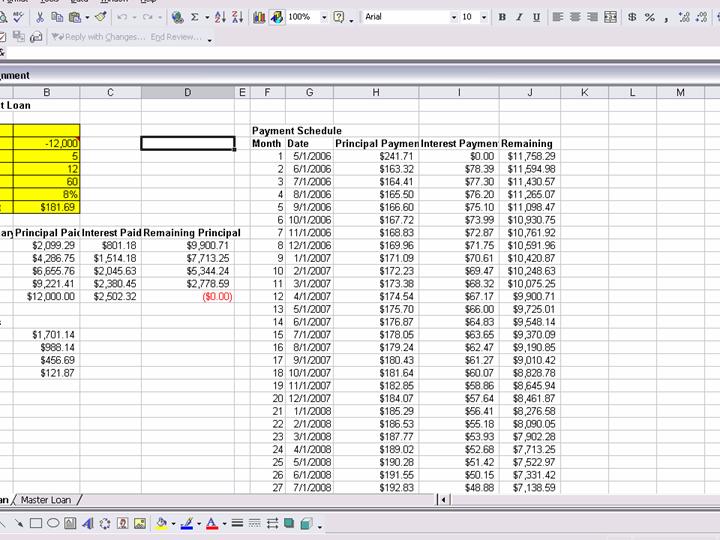Expand the Arial font name dropdown
This screenshot has width=720, height=540.
pos(454,17)
